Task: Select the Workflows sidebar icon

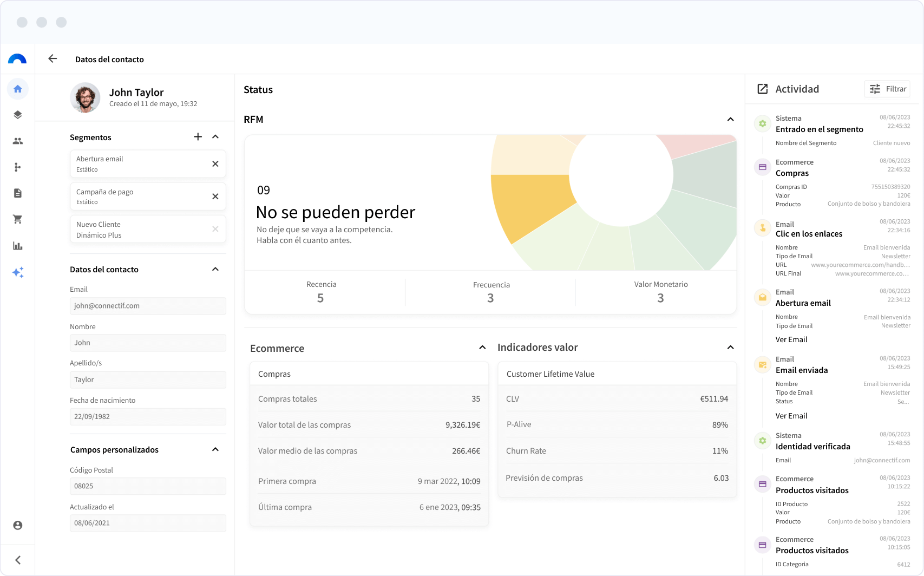Action: [x=18, y=167]
